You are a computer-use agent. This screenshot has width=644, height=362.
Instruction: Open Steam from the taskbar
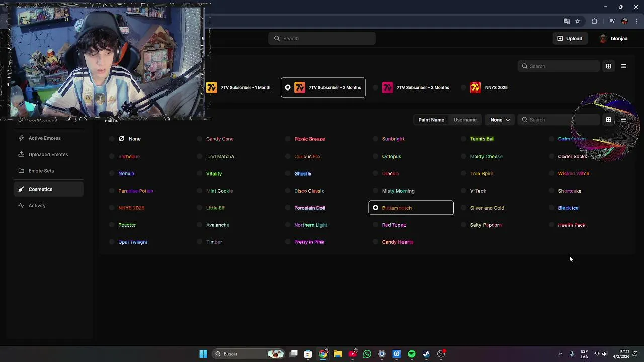pos(426,354)
